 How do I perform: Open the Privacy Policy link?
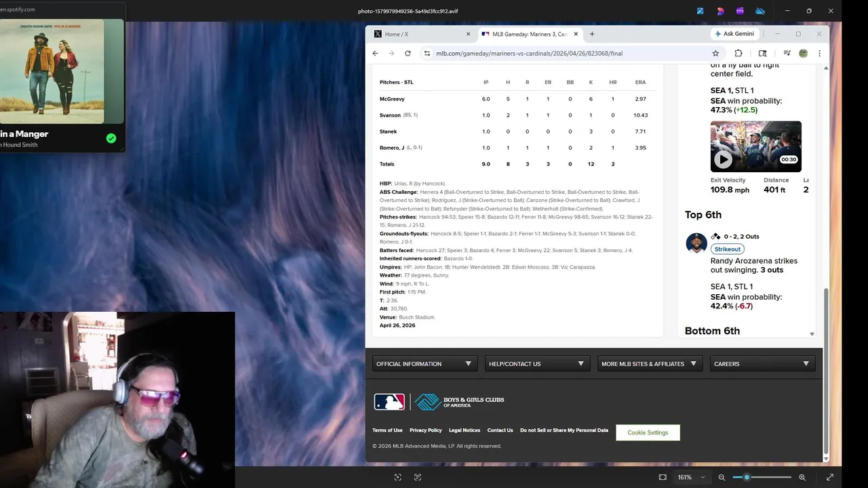click(425, 430)
